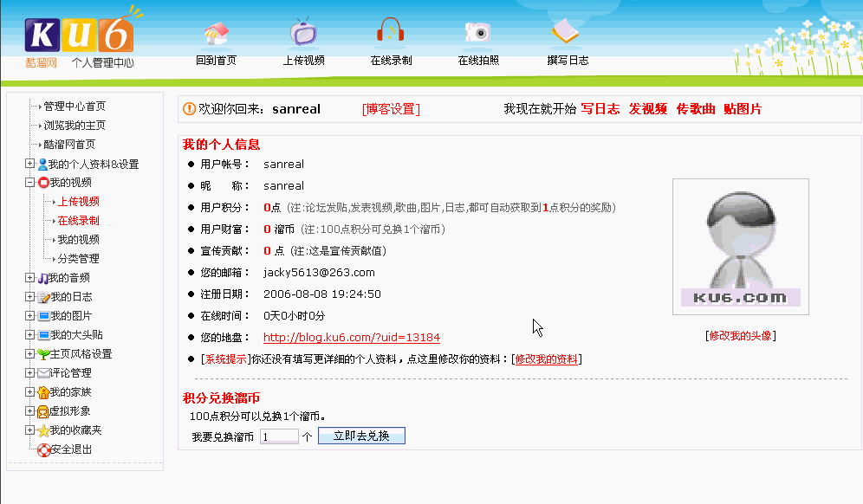Expand the 我的图片 tree node
The width and height of the screenshot is (863, 504).
click(x=29, y=316)
